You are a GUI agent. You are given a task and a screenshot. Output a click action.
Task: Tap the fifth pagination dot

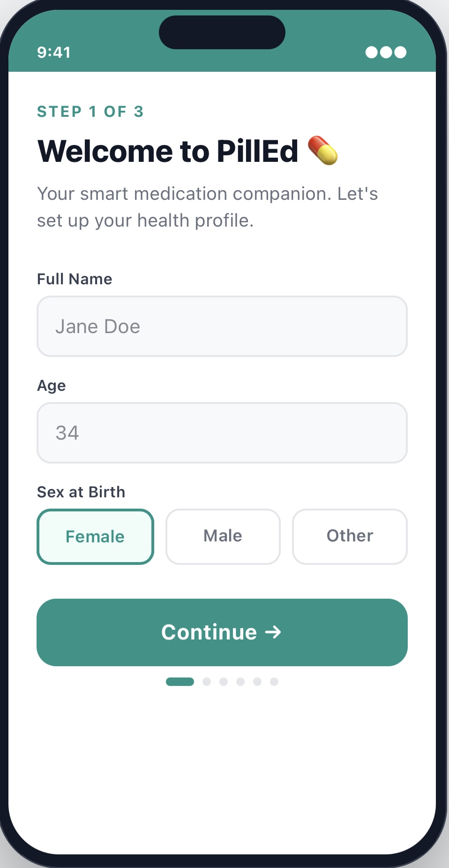(257, 682)
